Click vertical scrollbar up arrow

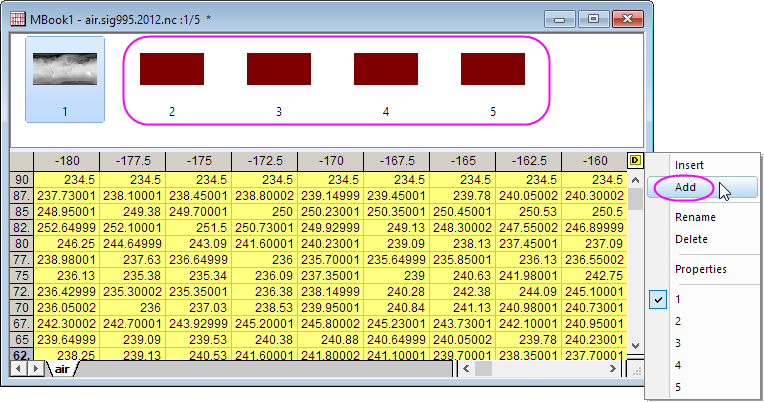[635, 178]
